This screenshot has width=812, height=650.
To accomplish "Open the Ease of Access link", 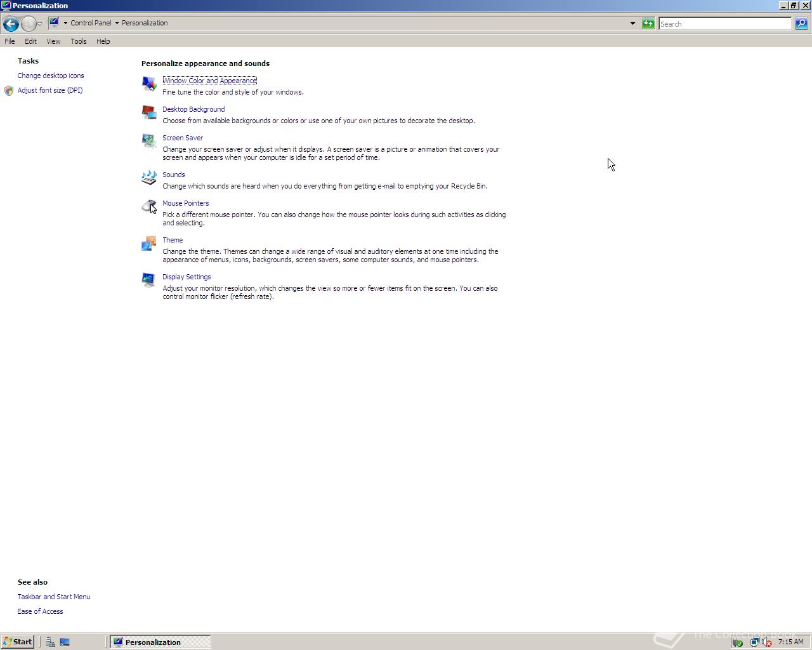I will click(x=40, y=611).
